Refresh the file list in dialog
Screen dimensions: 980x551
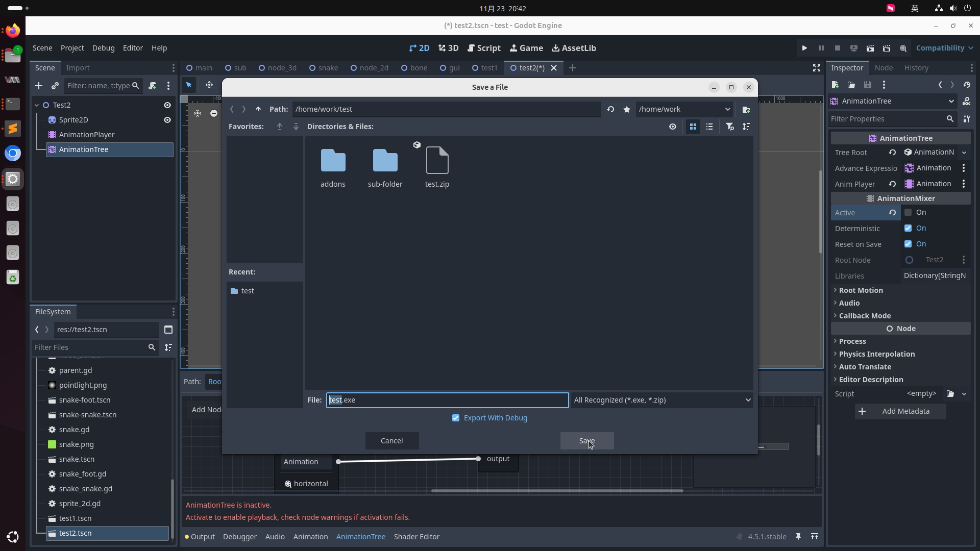610,109
